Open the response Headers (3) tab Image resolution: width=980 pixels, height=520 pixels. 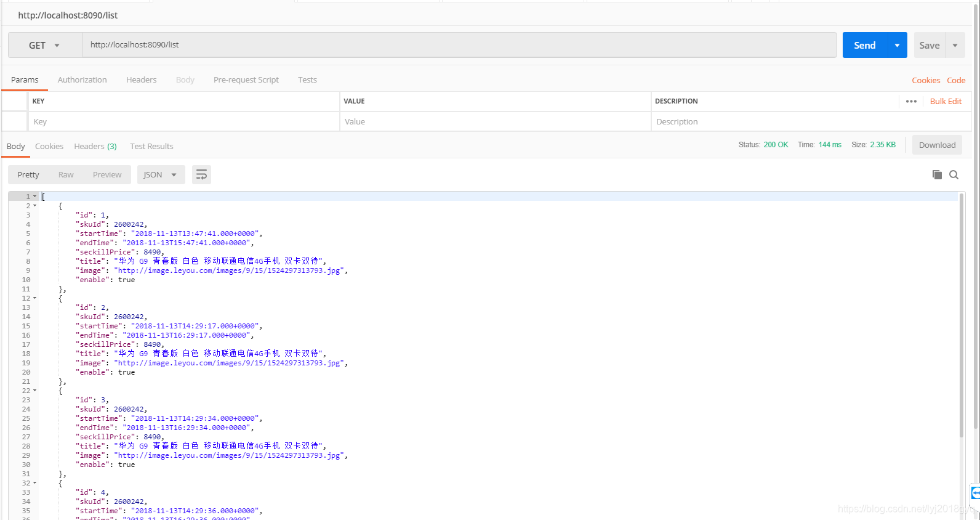pyautogui.click(x=95, y=147)
